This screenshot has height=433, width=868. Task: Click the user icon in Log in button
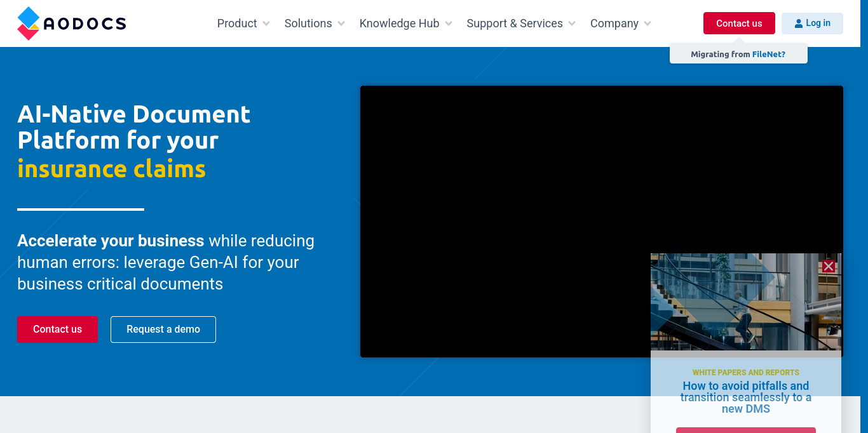click(x=799, y=23)
